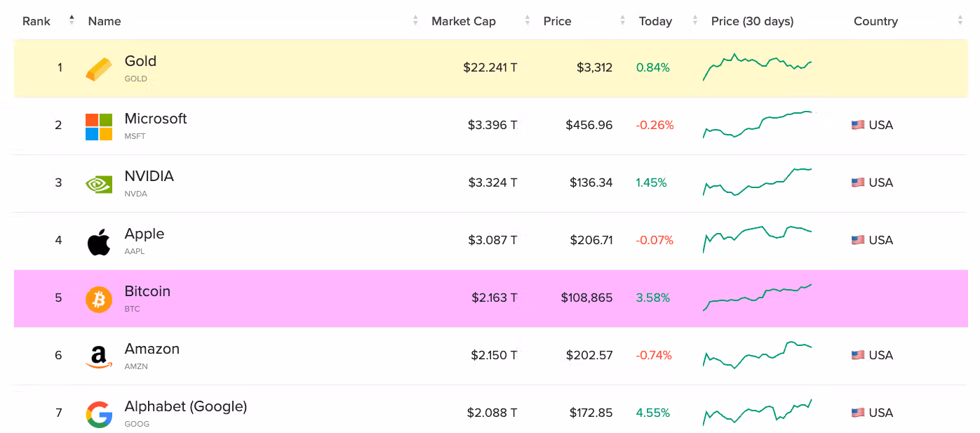Sort table by Rank column arrows
The image size is (980, 433).
(72, 21)
